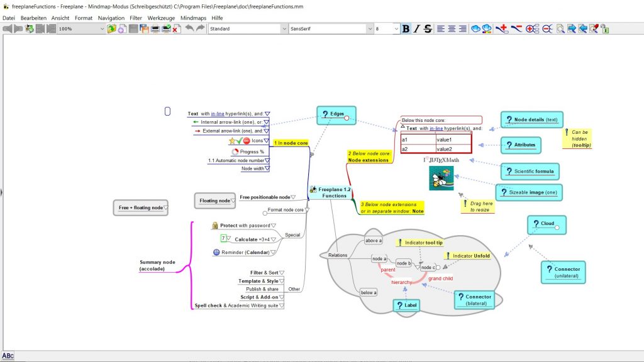Redo the last undone action
Viewport: 644px width, 362px height.
(x=200, y=29)
